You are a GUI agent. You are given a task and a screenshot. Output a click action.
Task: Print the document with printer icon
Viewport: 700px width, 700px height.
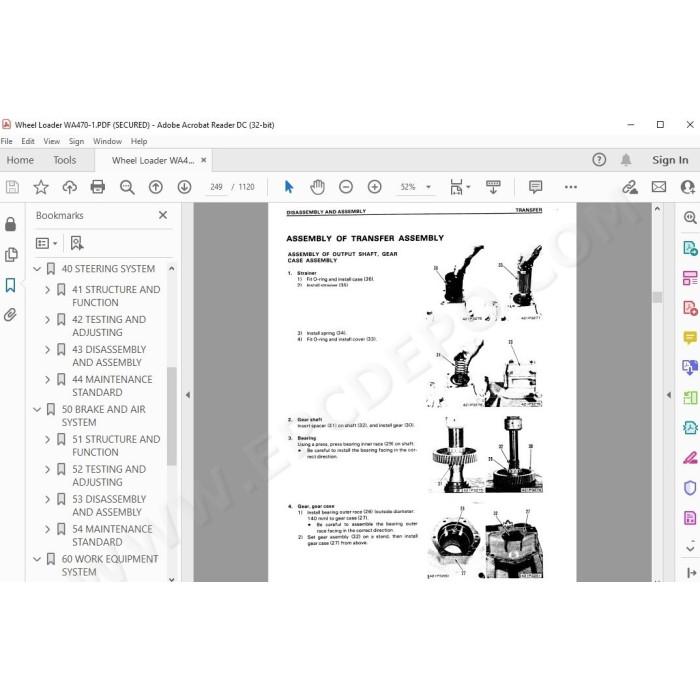pyautogui.click(x=98, y=187)
